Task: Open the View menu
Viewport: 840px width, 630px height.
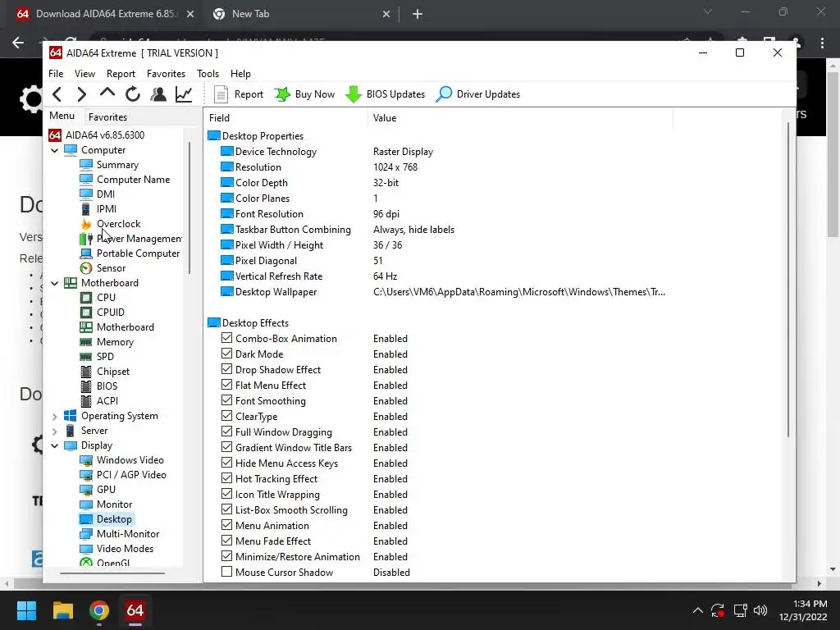Action: pyautogui.click(x=84, y=73)
